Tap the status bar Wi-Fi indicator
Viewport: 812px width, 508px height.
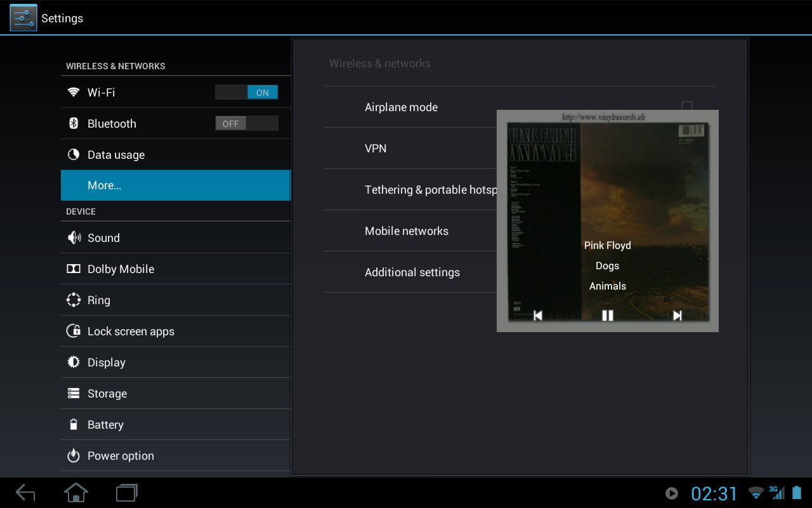pos(756,493)
